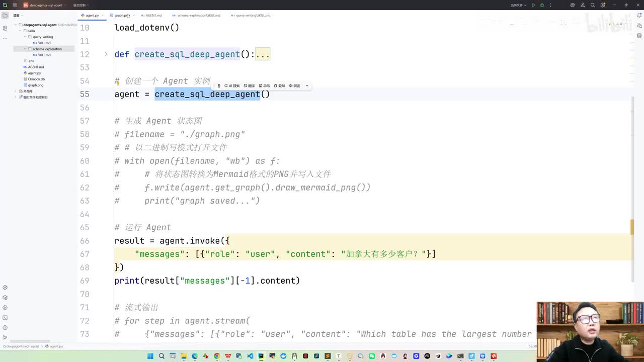Close the agent.py editor tab

click(x=103, y=16)
